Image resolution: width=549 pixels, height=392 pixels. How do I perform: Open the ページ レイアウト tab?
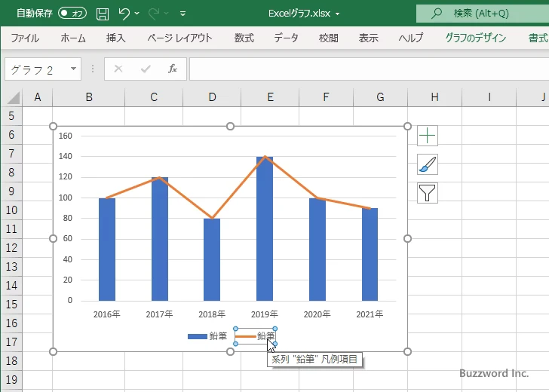coord(179,38)
